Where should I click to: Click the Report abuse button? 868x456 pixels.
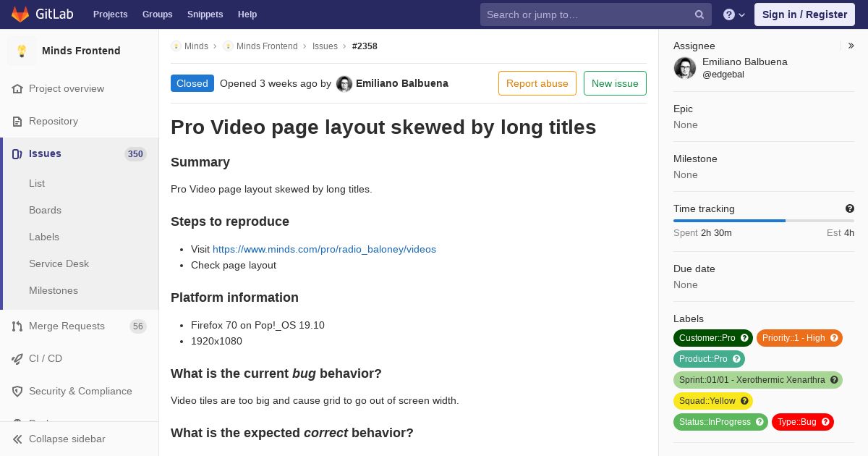click(537, 83)
